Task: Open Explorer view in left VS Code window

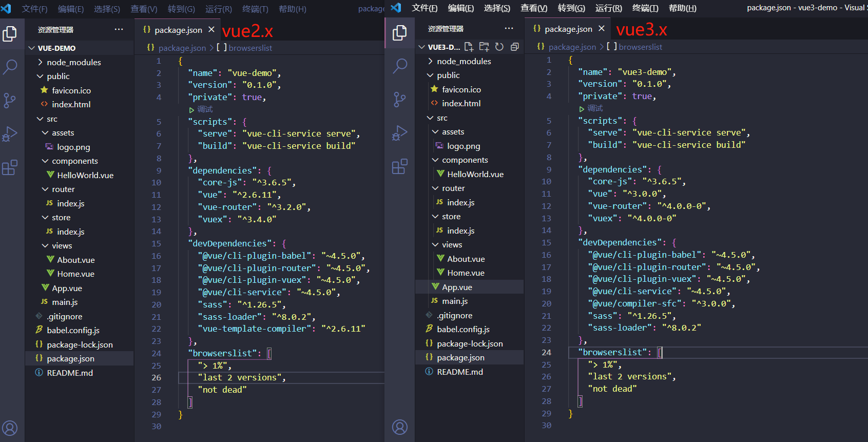Action: click(10, 34)
